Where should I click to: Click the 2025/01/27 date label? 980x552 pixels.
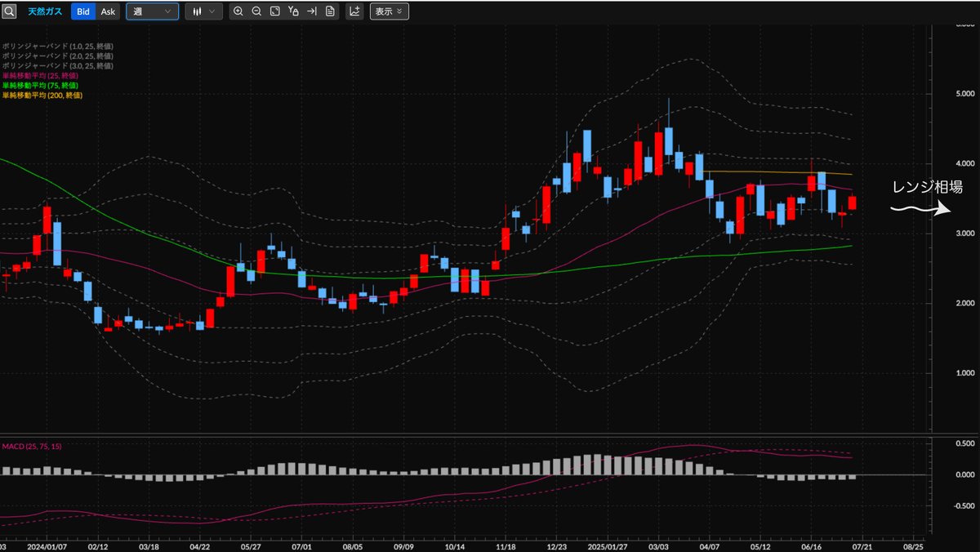(x=609, y=546)
